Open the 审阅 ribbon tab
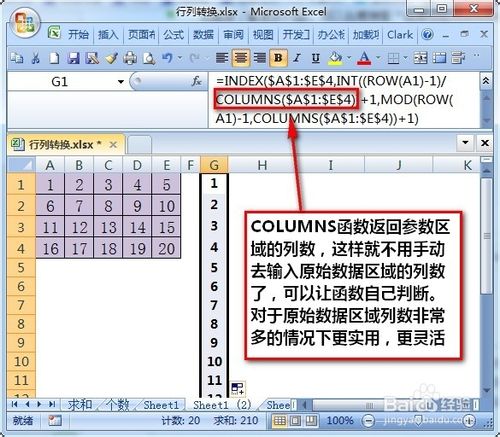Viewport: 500px width, 437px height. coord(233,34)
